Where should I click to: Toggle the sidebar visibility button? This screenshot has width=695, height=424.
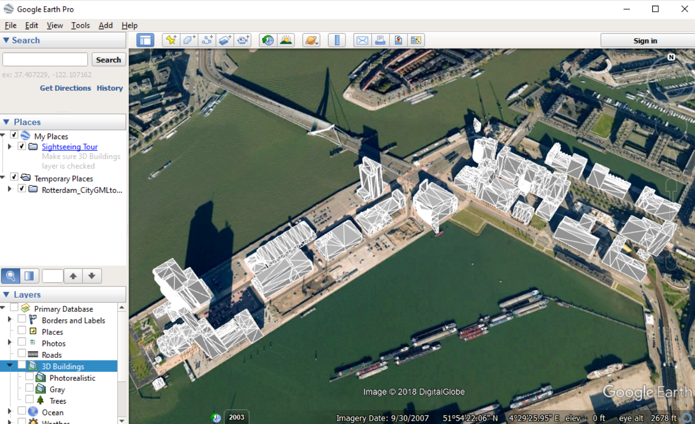point(145,40)
